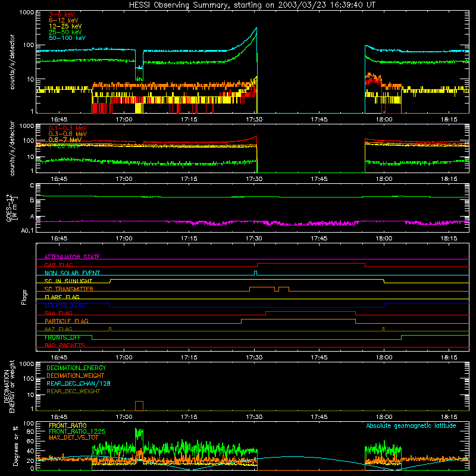Select the 25-50 keV legend label

click(65, 32)
